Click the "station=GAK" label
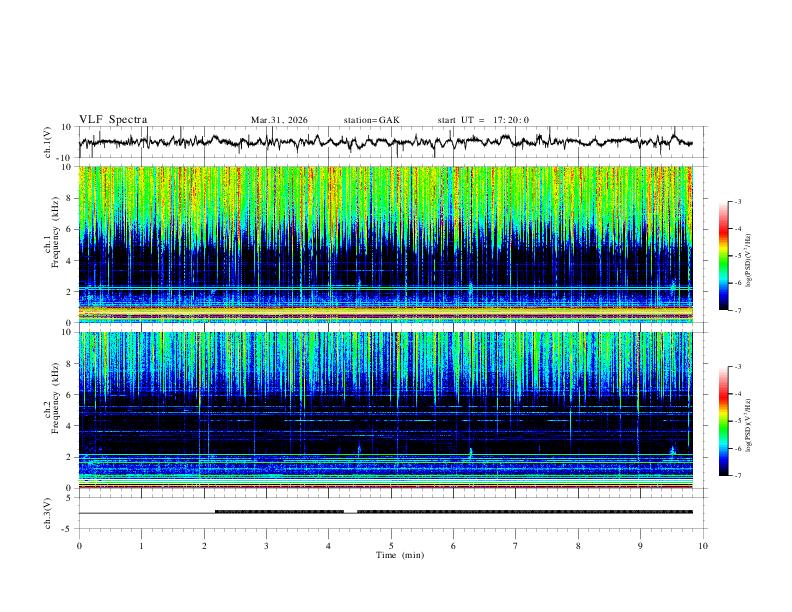 (371, 120)
